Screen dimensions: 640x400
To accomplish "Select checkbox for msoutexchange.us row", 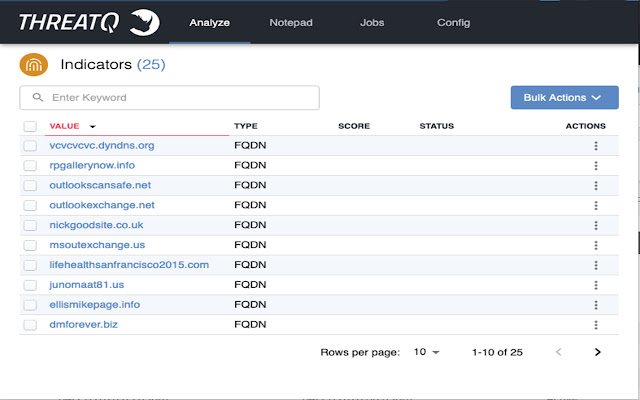I will tap(30, 245).
